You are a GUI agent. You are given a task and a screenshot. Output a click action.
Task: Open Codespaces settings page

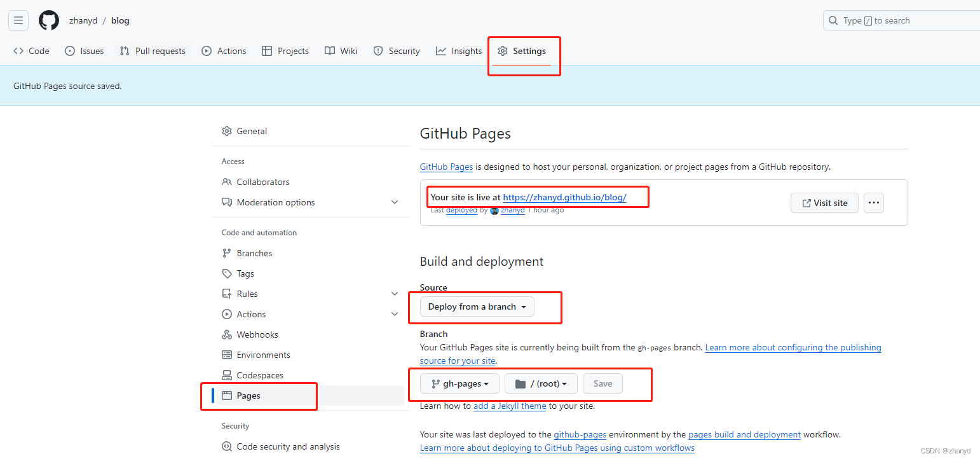310,375
